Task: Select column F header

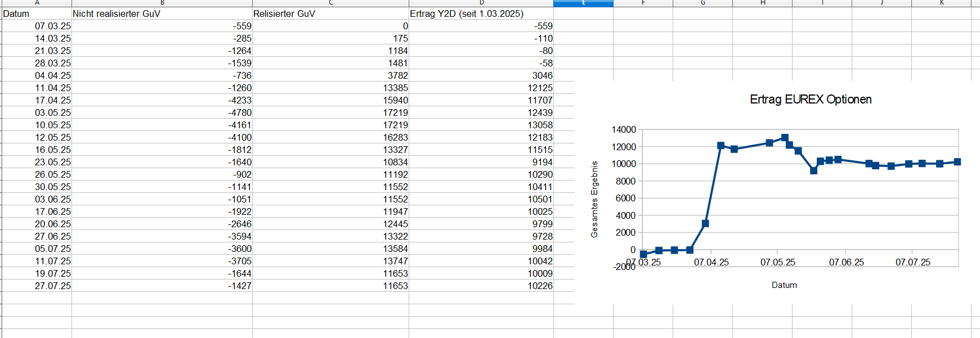Action: (x=643, y=3)
